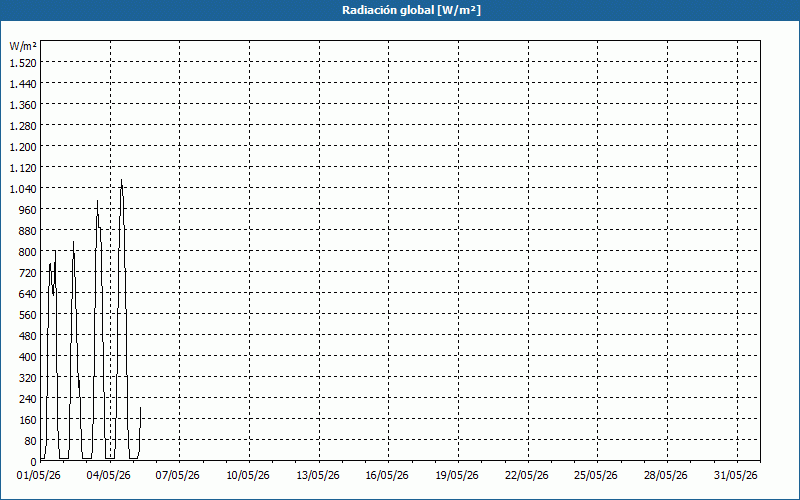Screen dimensions: 800x500
Task: Click the 1.440 y-axis value
Action: pos(23,84)
